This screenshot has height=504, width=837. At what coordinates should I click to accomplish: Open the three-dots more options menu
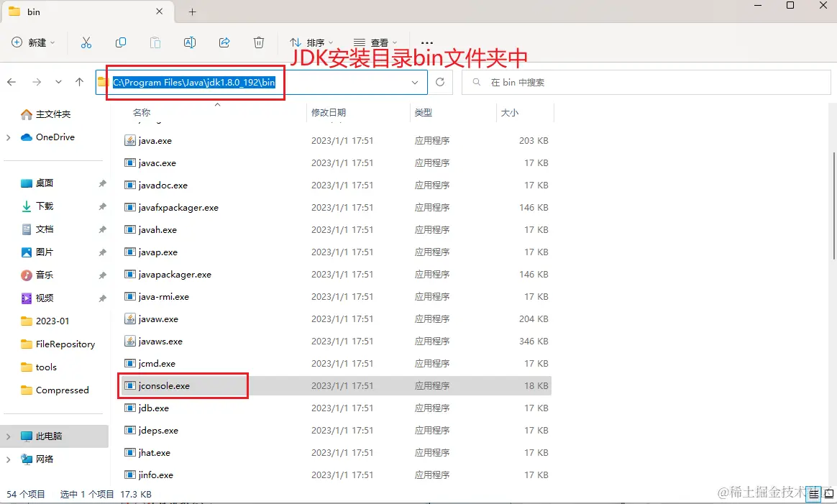point(427,42)
